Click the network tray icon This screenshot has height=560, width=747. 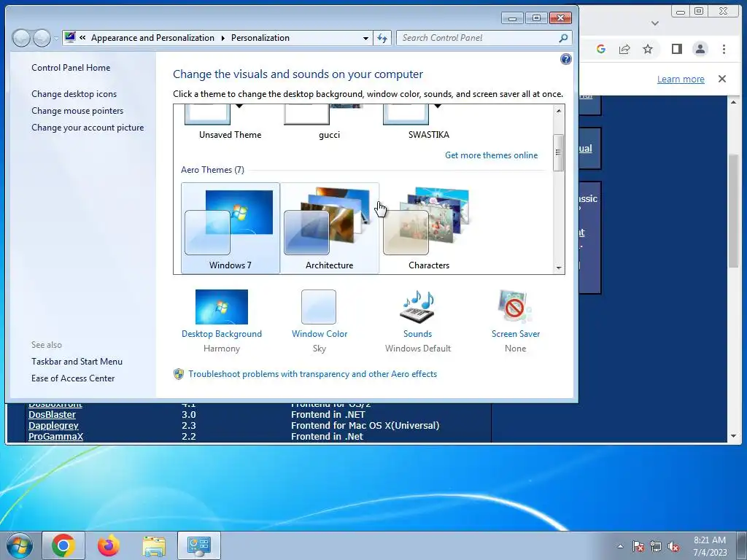[656, 546]
